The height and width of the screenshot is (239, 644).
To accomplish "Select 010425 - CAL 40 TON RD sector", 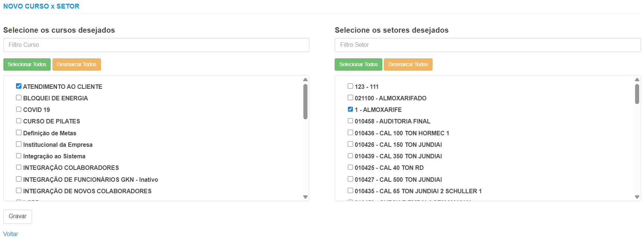I will (350, 167).
